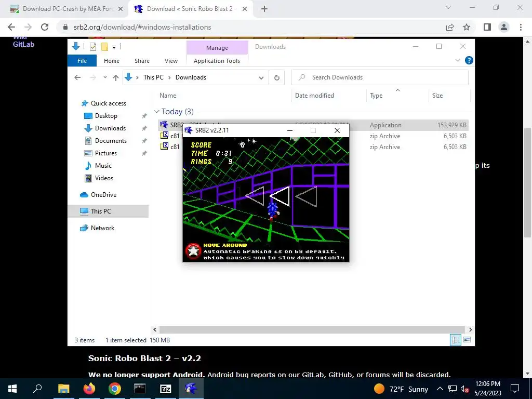Open File Explorer from the taskbar
This screenshot has width=532, height=399.
(x=63, y=389)
